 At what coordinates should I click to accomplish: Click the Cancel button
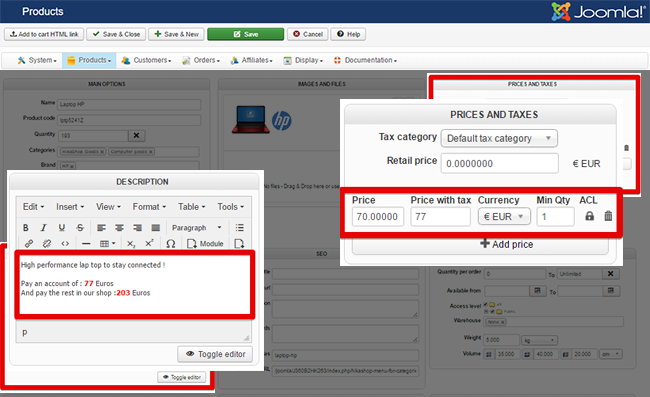tap(308, 34)
